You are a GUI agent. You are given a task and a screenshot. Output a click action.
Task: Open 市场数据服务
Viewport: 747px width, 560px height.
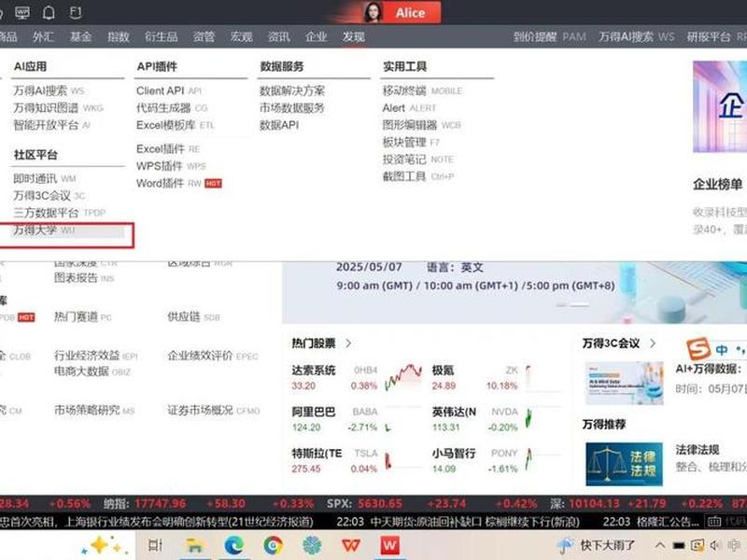292,107
